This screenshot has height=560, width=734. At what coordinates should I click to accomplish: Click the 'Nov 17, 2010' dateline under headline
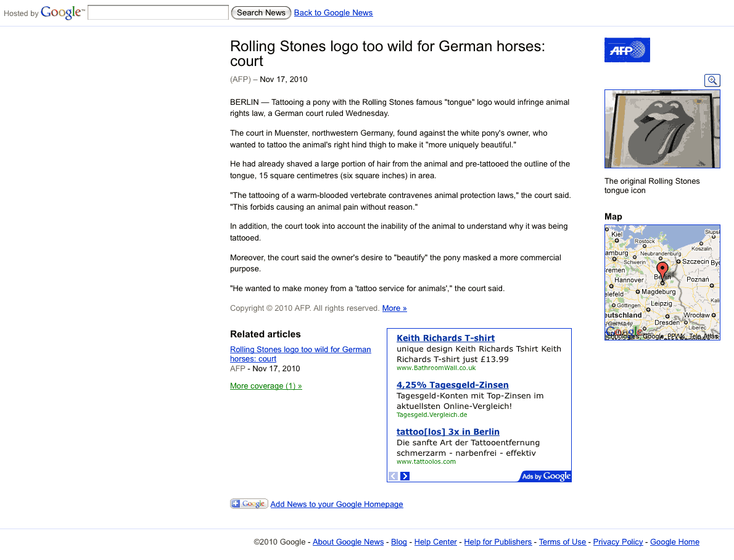point(284,80)
